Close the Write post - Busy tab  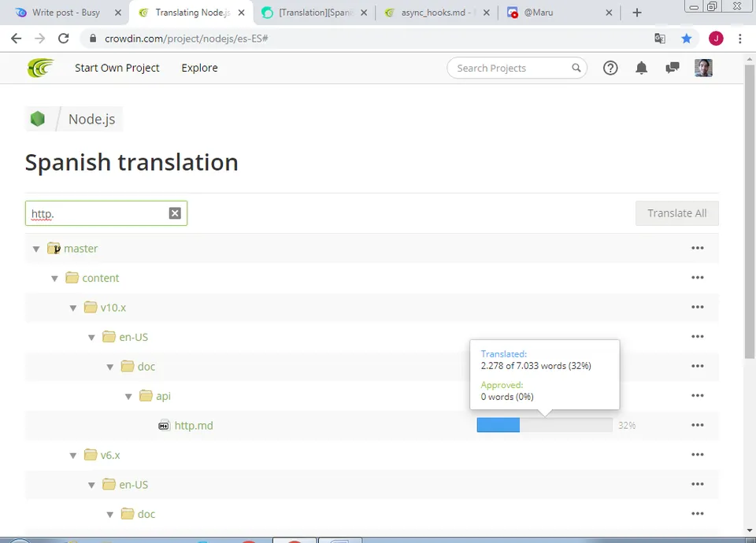[x=118, y=13]
